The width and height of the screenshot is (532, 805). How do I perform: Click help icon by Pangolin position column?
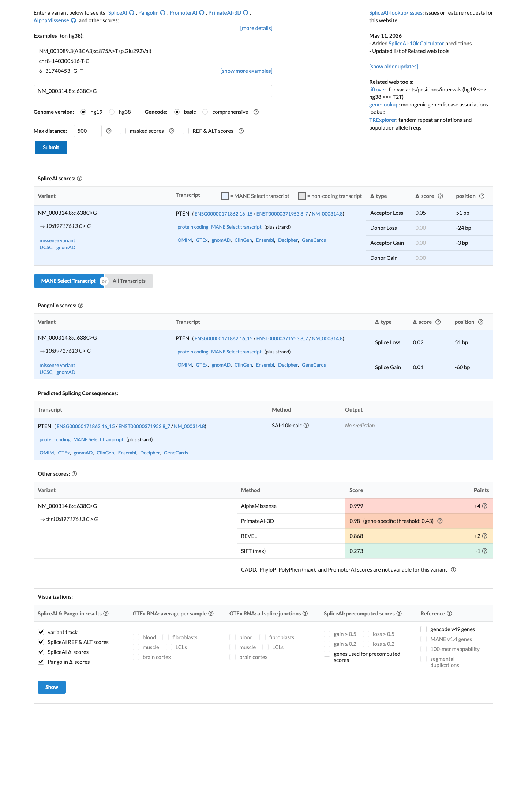[x=481, y=322]
